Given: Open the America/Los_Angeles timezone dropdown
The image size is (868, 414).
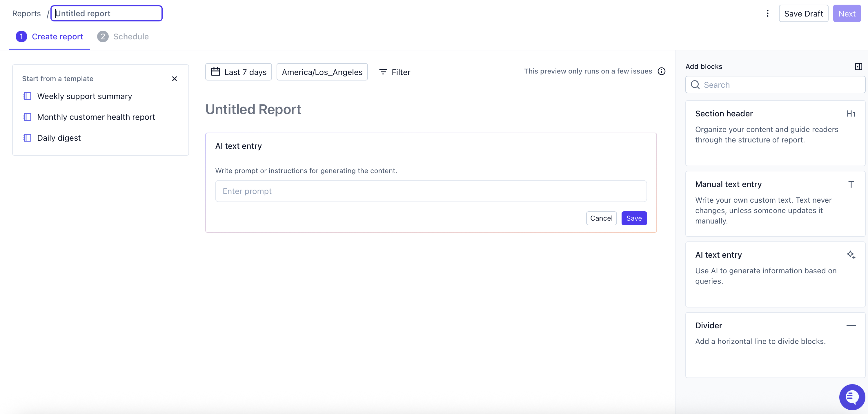Looking at the screenshot, I should click(322, 72).
